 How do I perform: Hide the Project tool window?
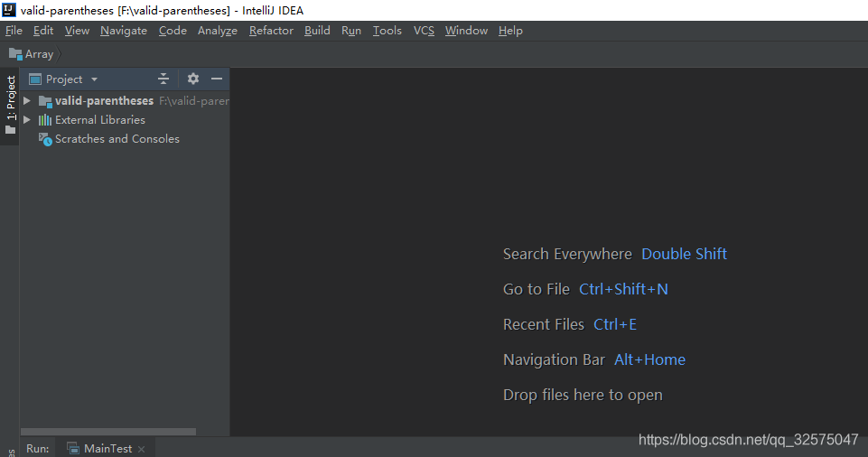point(217,79)
